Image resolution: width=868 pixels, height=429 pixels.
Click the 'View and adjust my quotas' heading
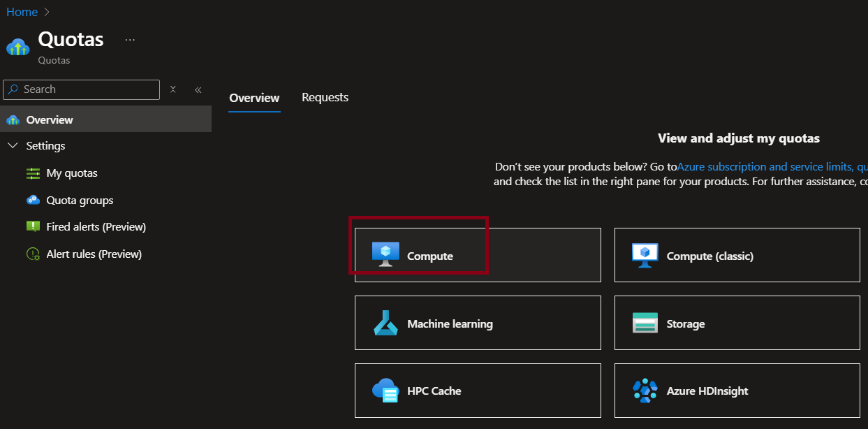(739, 138)
